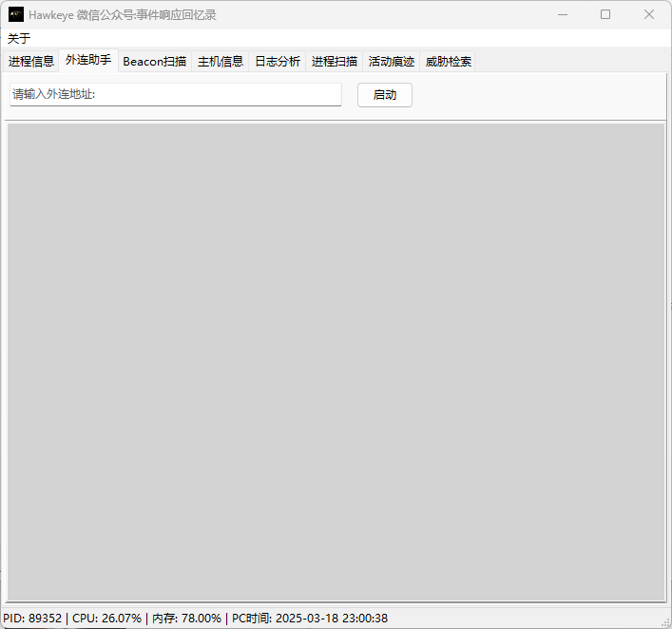Close the Hawkeye window
672x629 pixels.
point(649,14)
